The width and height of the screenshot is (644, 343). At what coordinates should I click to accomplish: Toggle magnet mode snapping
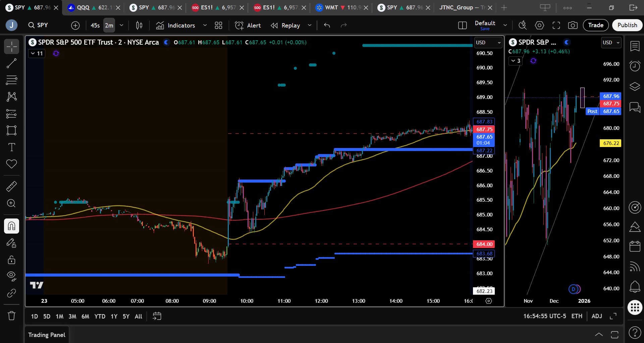pos(11,226)
